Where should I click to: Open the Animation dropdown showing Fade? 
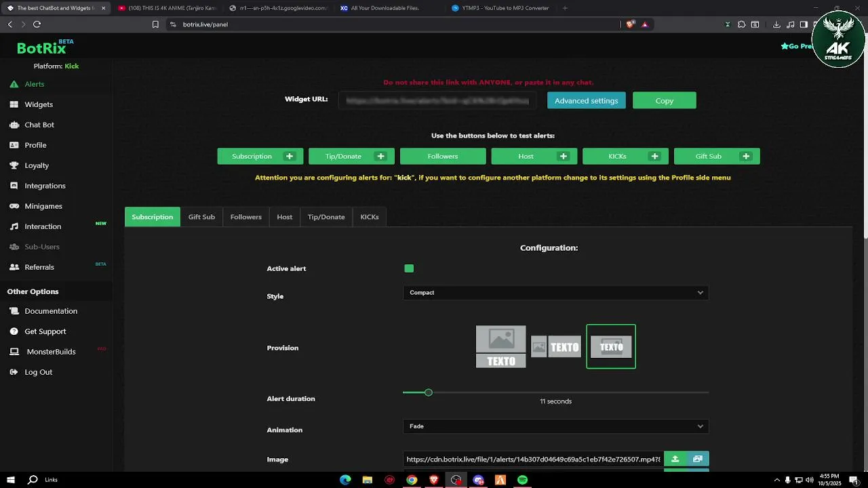(x=556, y=426)
